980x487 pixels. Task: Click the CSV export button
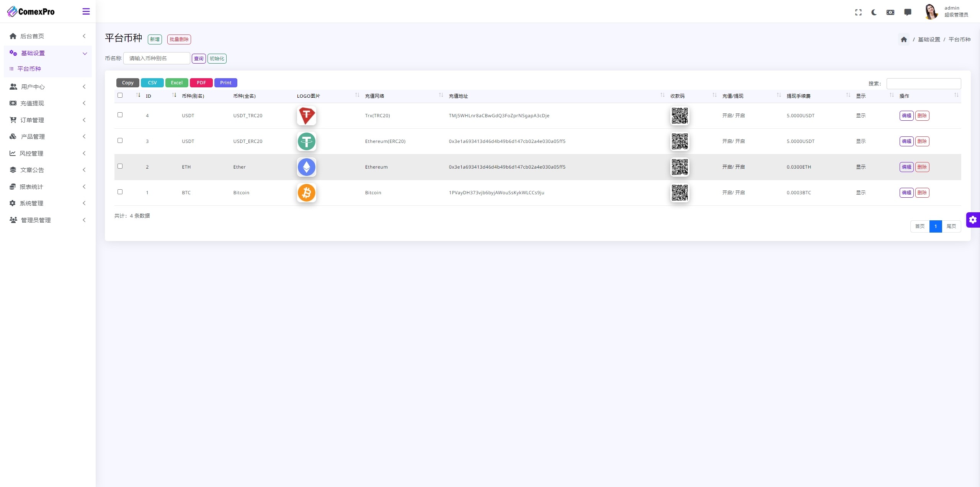coord(152,82)
